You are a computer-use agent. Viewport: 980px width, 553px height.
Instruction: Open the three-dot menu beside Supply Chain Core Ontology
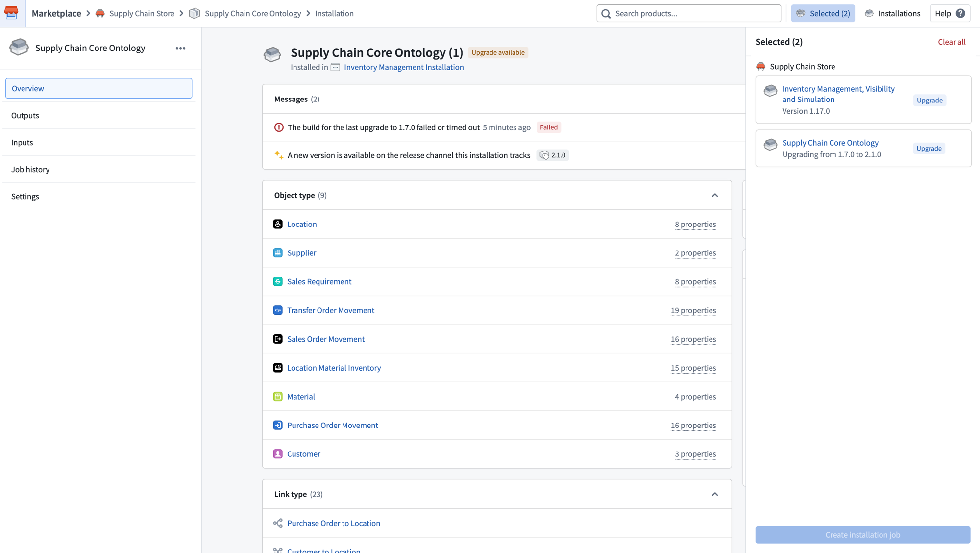click(180, 48)
